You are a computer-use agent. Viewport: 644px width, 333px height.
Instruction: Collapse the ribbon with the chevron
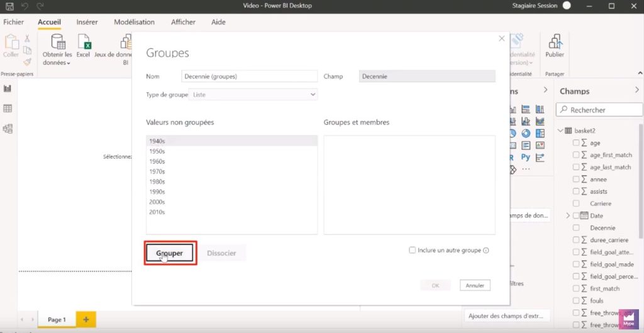[640, 73]
